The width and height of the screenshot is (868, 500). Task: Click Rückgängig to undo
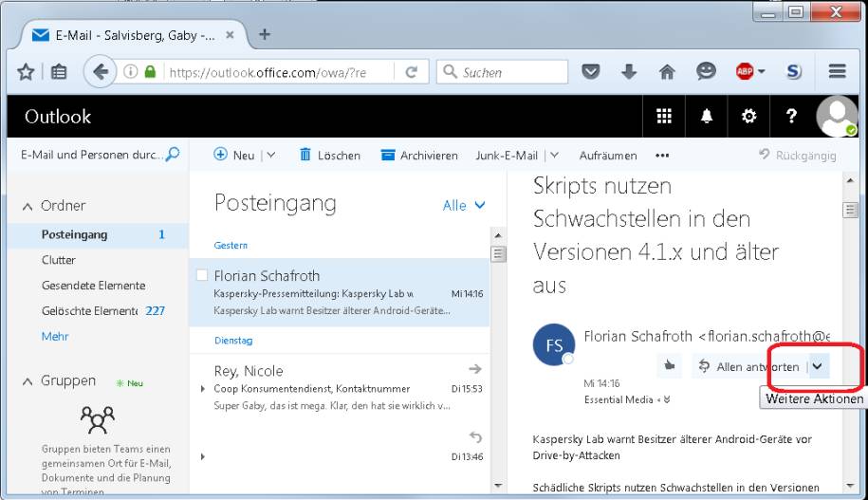798,155
